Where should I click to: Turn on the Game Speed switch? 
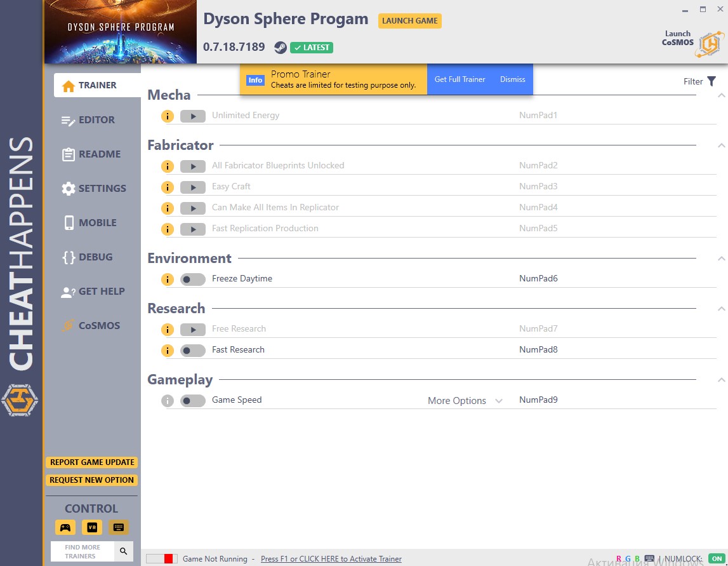193,401
